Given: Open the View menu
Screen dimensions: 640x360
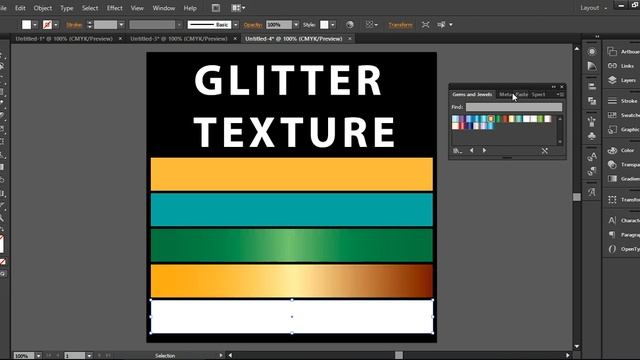Looking at the screenshot, I should pyautogui.click(x=137, y=8).
